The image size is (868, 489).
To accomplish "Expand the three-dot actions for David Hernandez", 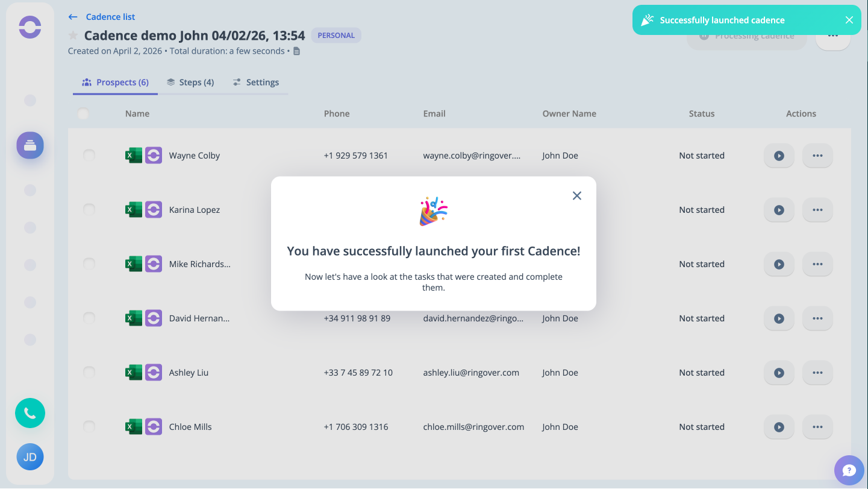I will click(x=817, y=318).
